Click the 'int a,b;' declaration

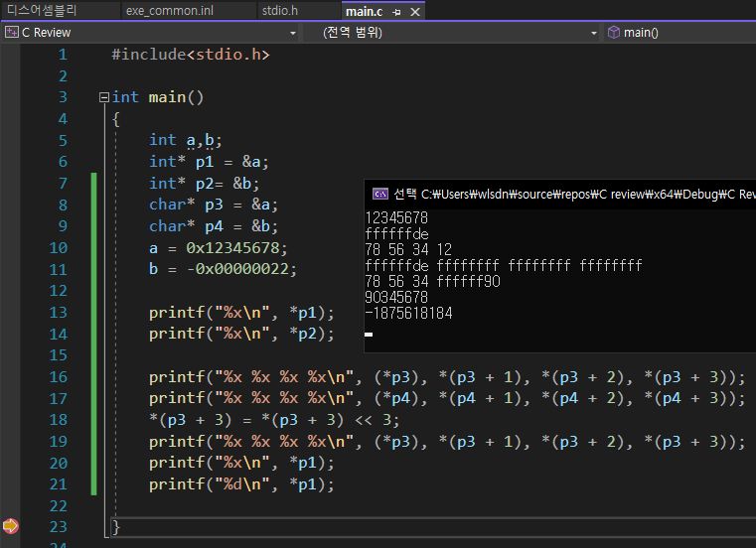click(x=186, y=140)
